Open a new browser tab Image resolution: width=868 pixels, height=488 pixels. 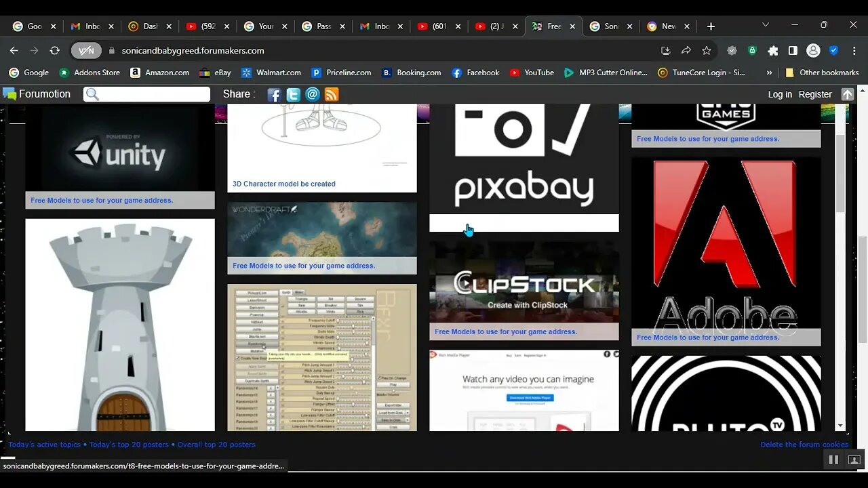tap(711, 26)
